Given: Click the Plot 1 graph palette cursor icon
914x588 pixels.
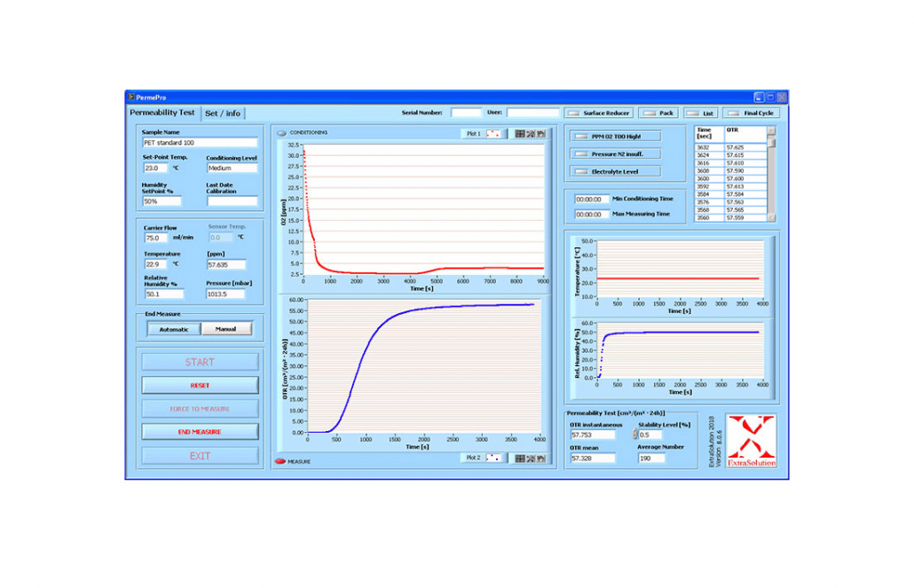Looking at the screenshot, I should 521,134.
